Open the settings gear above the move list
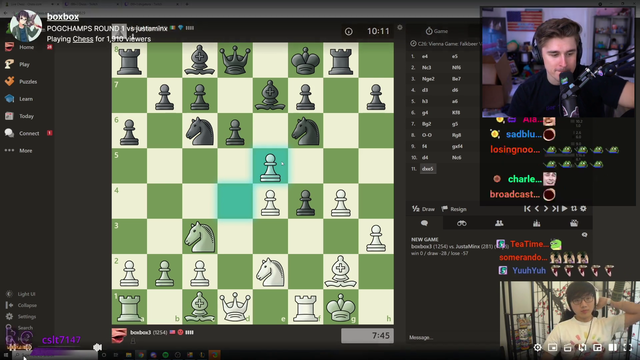The width and height of the screenshot is (640, 360). [400, 27]
